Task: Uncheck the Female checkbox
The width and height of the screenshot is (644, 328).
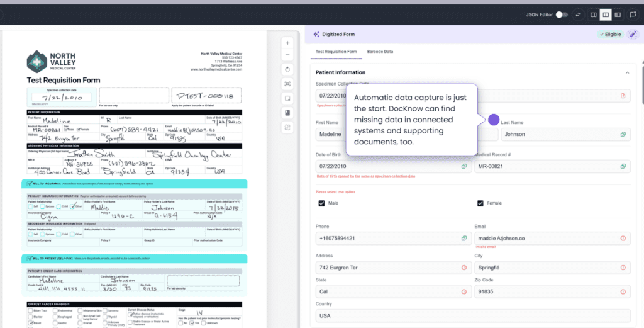Action: pyautogui.click(x=480, y=203)
